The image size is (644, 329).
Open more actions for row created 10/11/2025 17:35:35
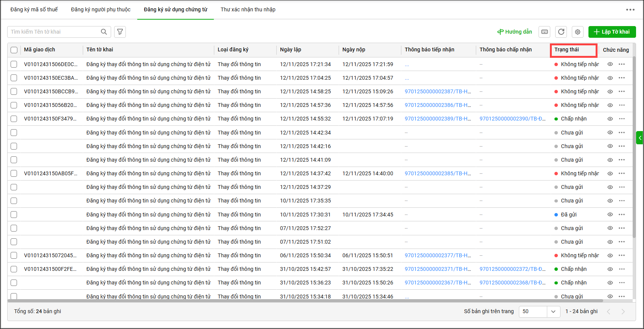(x=622, y=201)
